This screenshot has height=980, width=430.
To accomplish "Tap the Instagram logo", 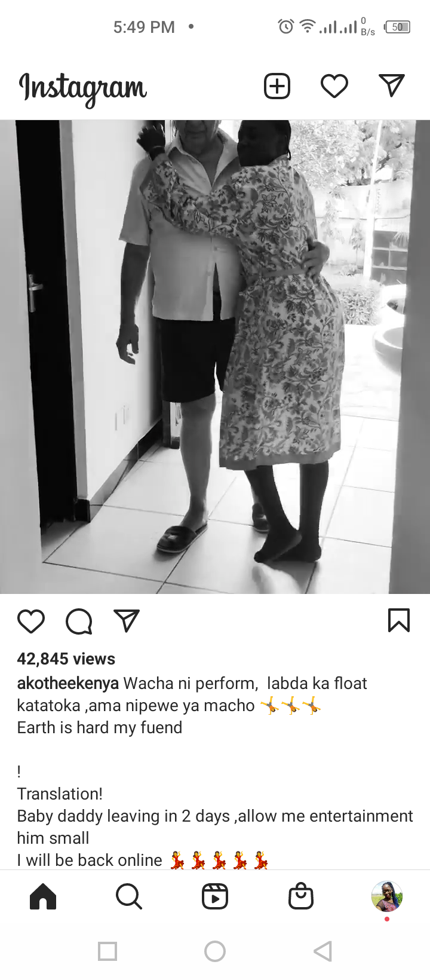I will 83,88.
